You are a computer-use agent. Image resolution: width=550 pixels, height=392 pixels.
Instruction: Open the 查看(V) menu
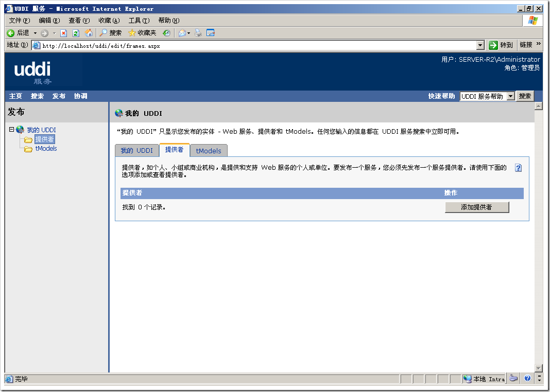click(79, 21)
